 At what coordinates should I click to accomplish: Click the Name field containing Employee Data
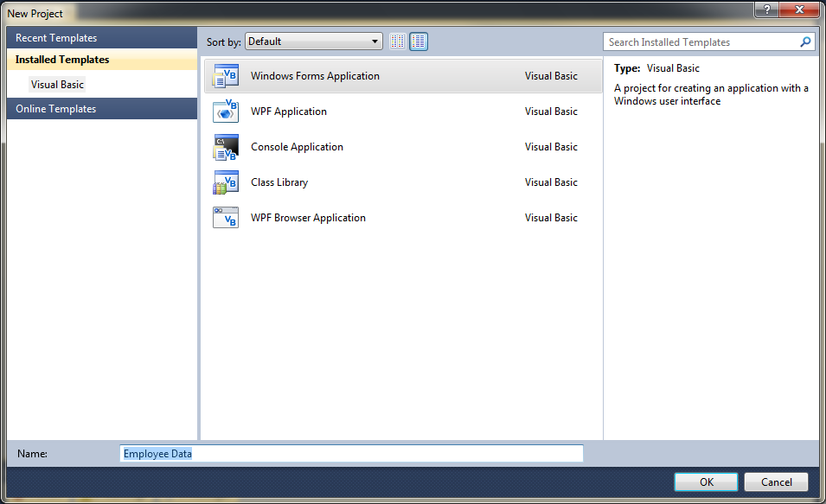(x=351, y=454)
